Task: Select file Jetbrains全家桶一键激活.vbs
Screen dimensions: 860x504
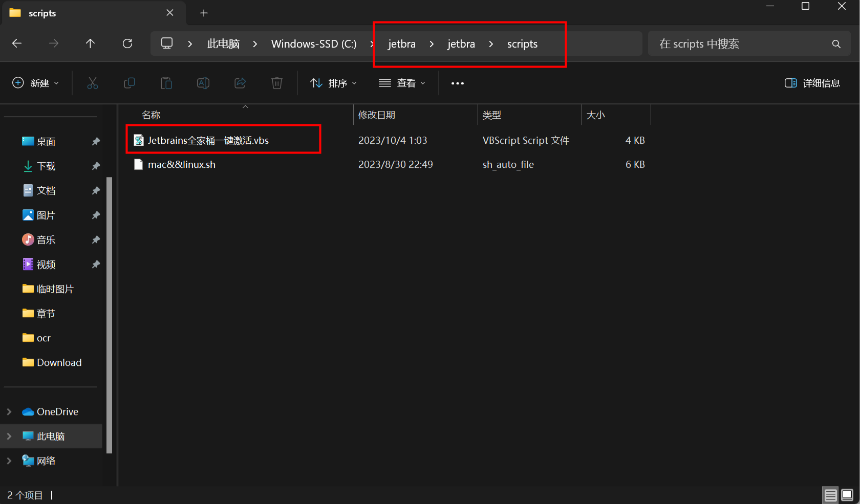Action: click(x=208, y=140)
